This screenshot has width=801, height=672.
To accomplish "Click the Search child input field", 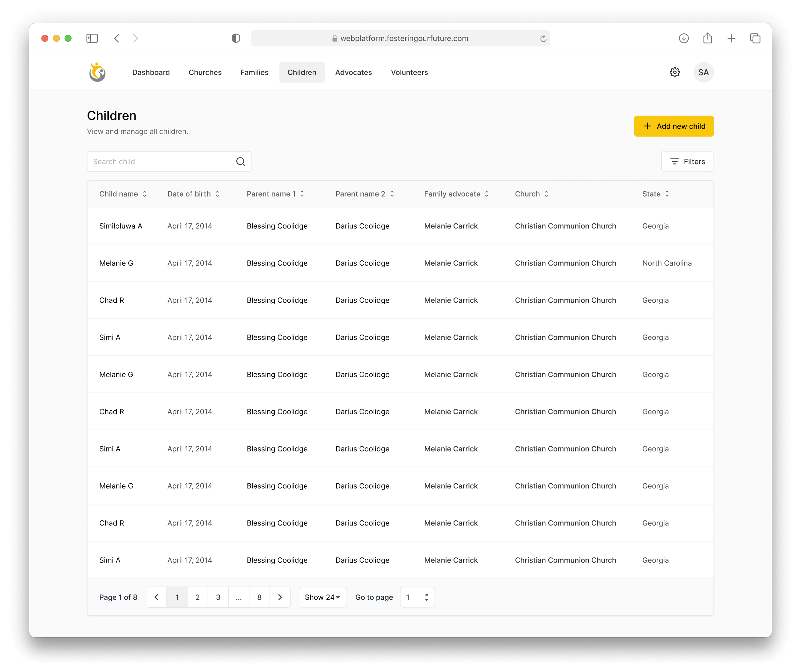I will [x=160, y=162].
